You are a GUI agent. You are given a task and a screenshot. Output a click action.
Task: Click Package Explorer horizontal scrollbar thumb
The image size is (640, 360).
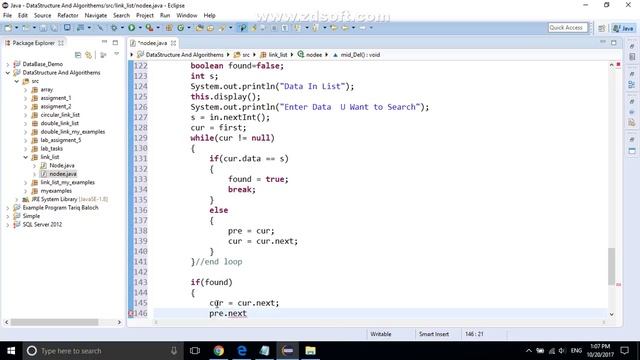click(54, 322)
